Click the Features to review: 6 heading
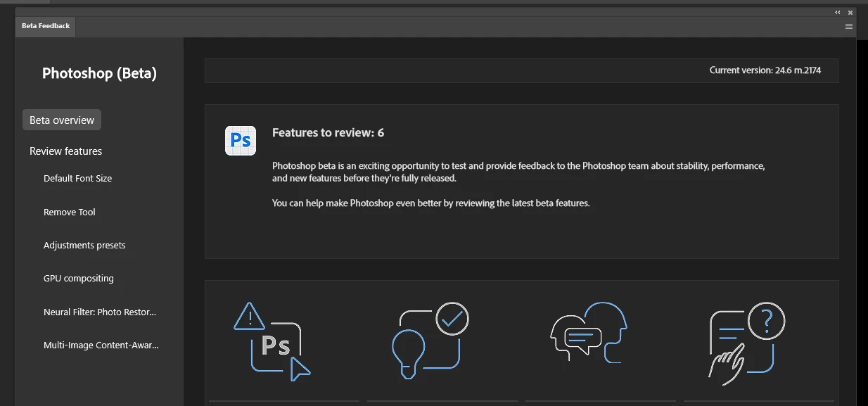Viewport: 868px width, 406px height. click(328, 132)
